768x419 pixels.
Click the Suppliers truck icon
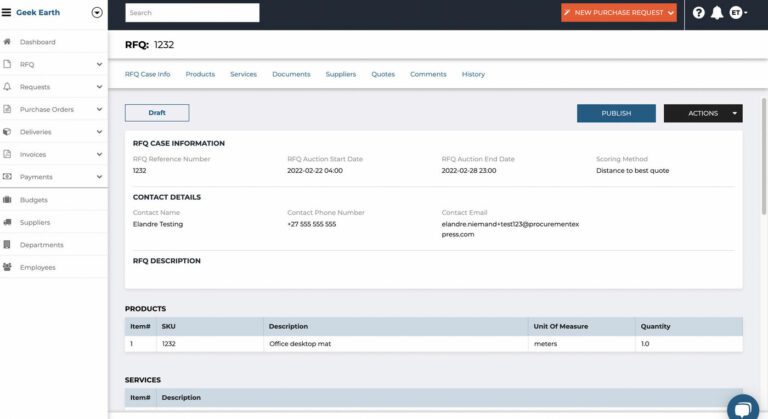(7, 222)
